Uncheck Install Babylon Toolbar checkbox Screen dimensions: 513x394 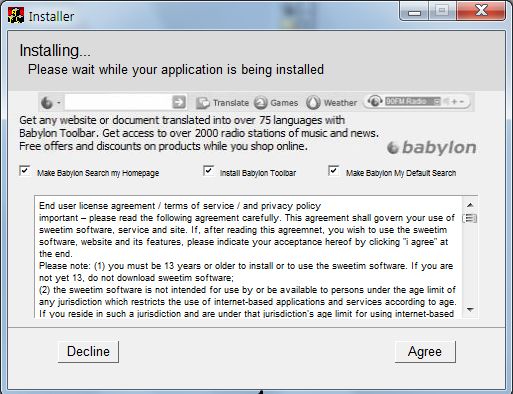click(209, 171)
